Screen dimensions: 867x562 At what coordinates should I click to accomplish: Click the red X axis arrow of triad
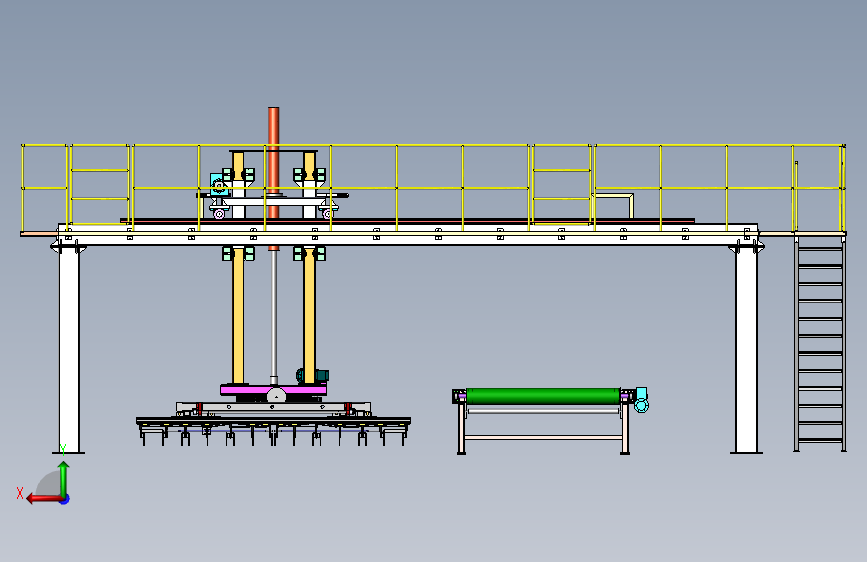pyautogui.click(x=43, y=499)
